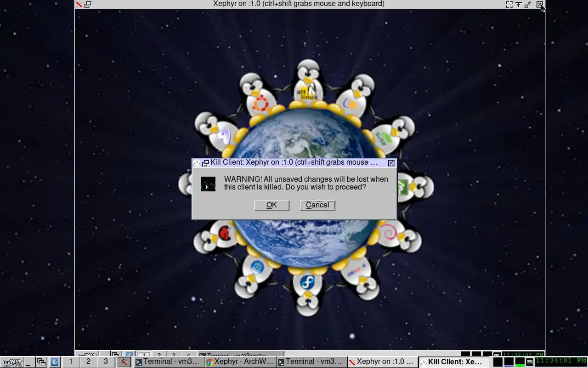Click the Kill Client dialog title text

click(x=294, y=162)
